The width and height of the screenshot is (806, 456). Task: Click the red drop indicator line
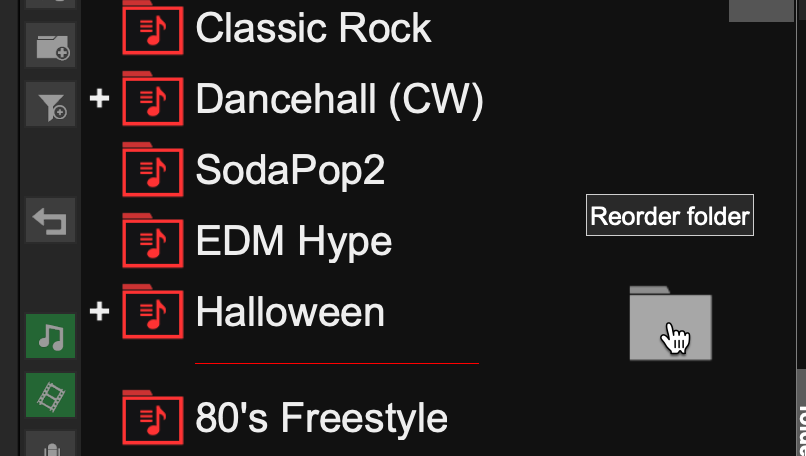pyautogui.click(x=337, y=363)
